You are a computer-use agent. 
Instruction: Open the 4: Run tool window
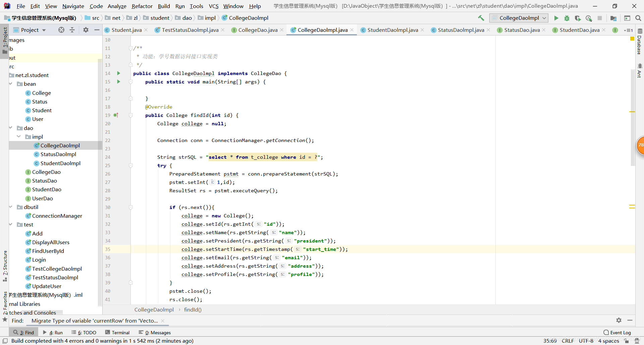[53, 332]
